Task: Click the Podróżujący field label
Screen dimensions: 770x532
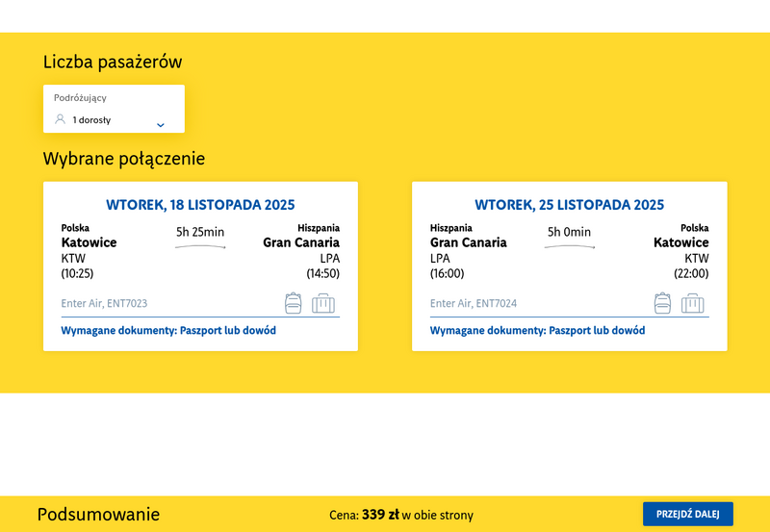Action: coord(80,98)
